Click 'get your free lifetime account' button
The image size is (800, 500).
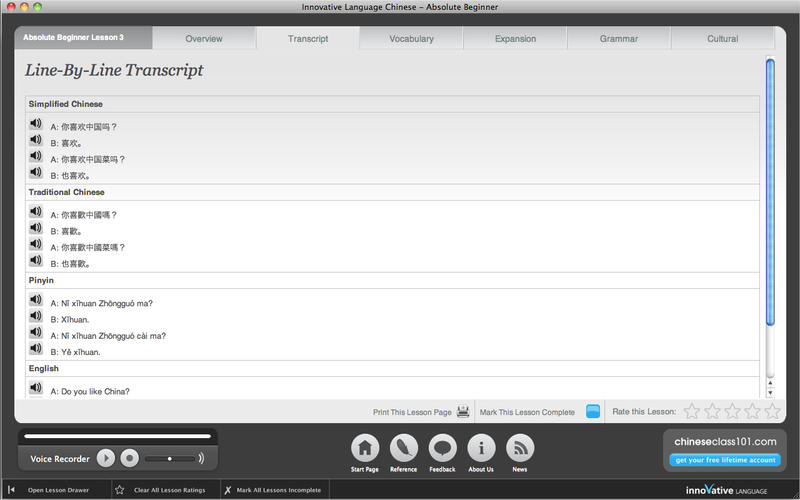tap(725, 460)
